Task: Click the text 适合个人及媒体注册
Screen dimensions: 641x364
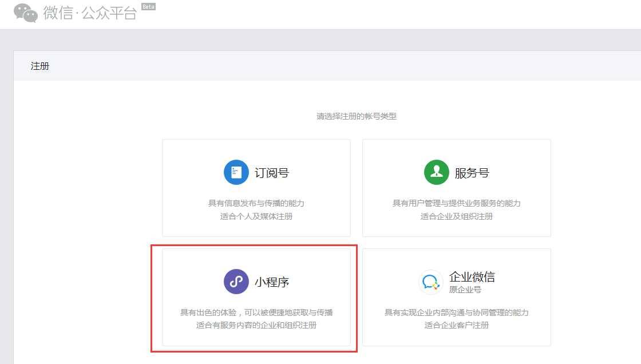Action: click(256, 216)
